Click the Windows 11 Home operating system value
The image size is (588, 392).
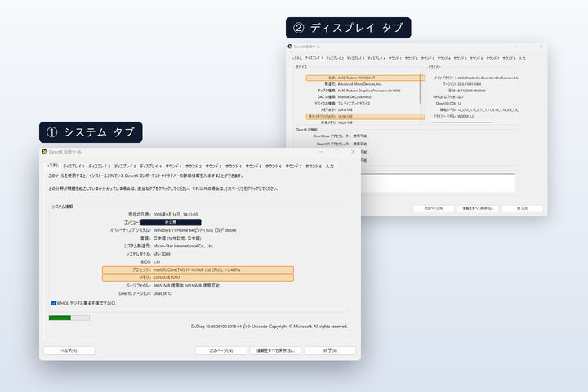tap(194, 230)
